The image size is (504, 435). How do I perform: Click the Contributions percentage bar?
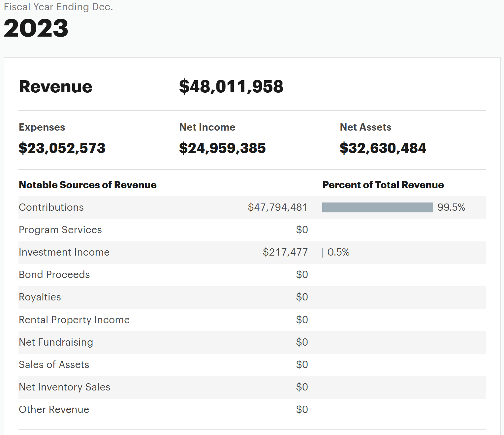pos(377,207)
